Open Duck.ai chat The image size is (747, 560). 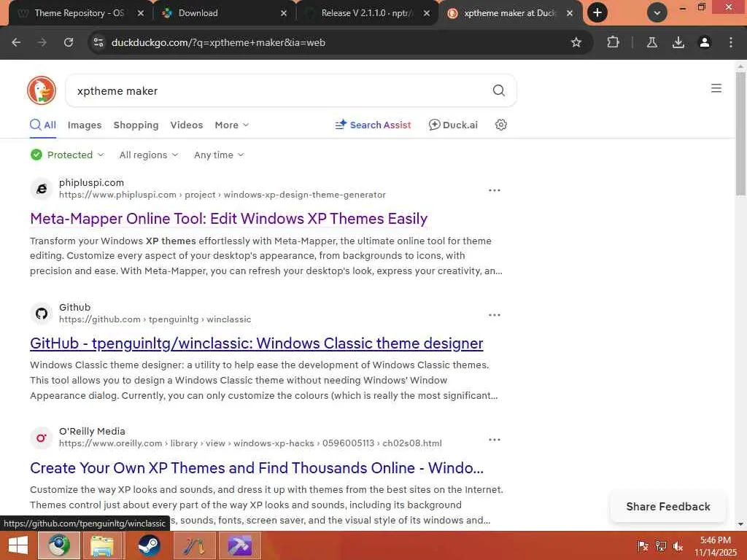point(453,125)
